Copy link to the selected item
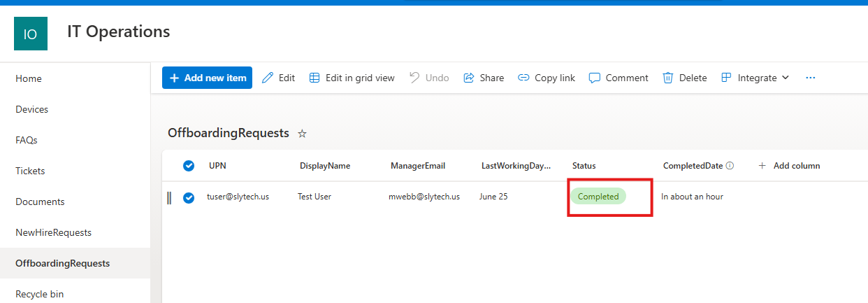This screenshot has width=868, height=303. coord(547,78)
